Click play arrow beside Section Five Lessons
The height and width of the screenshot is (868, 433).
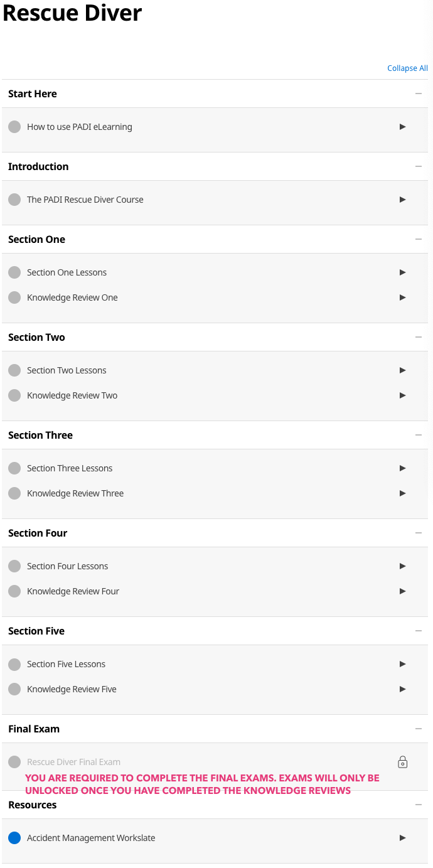[x=403, y=664]
